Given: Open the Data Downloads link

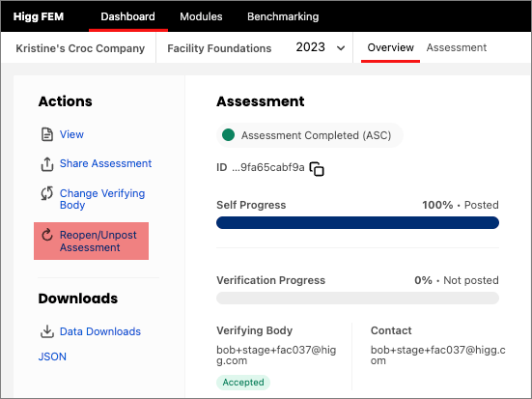Looking at the screenshot, I should [x=100, y=331].
